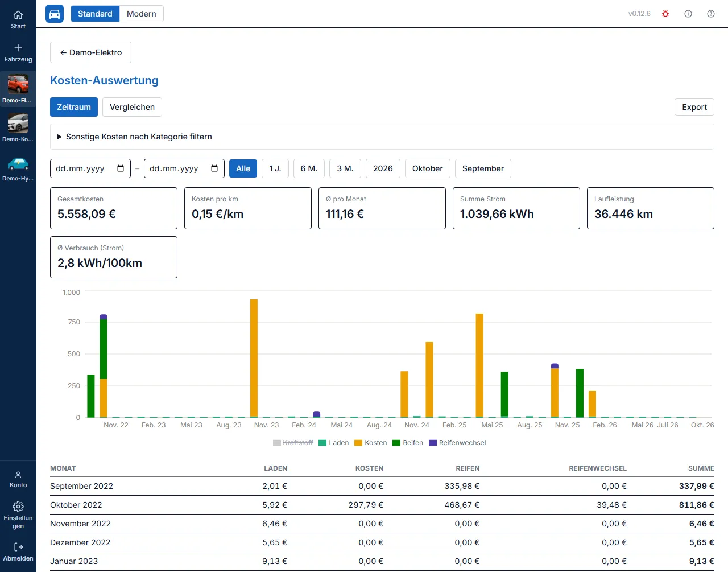The height and width of the screenshot is (572, 728).
Task: Open the info circle icon
Action: 688,14
